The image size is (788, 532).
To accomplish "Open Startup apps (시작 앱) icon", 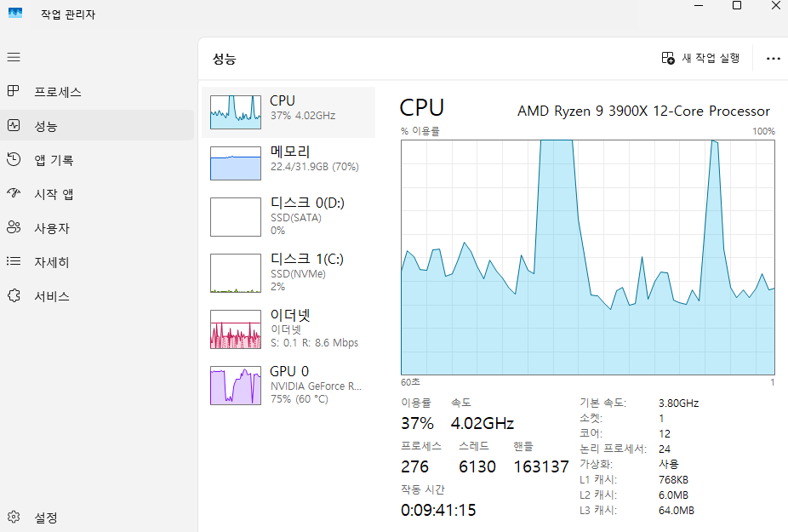I will [14, 194].
